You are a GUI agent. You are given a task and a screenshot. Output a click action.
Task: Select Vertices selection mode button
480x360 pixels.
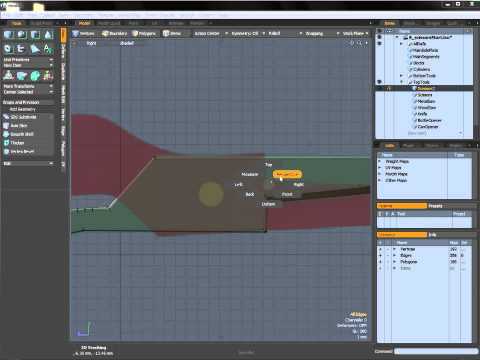click(84, 34)
